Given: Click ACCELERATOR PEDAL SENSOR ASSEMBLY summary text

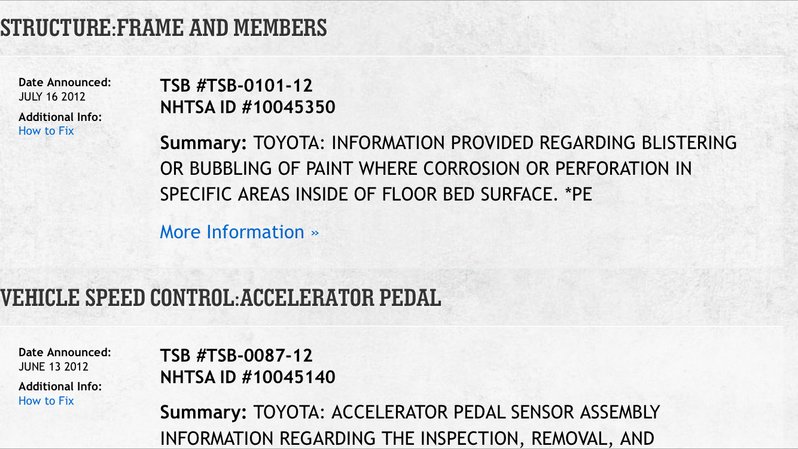Looking at the screenshot, I should pyautogui.click(x=496, y=412).
